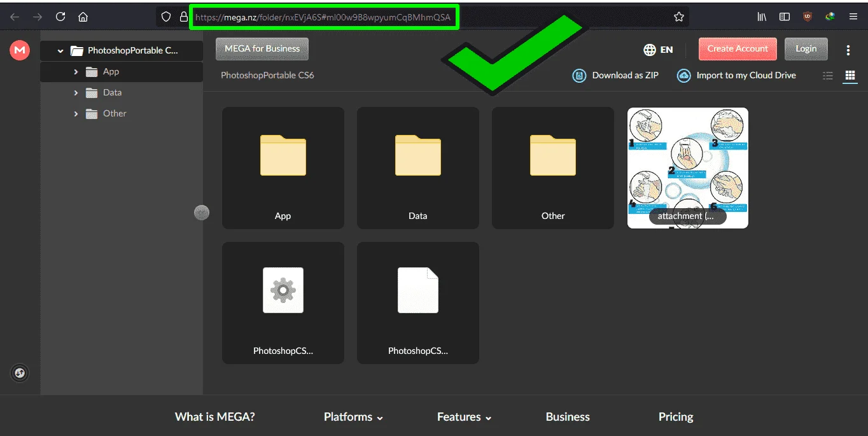Click the MEGA for Business button
Screen dimensions: 868x436
click(262, 48)
